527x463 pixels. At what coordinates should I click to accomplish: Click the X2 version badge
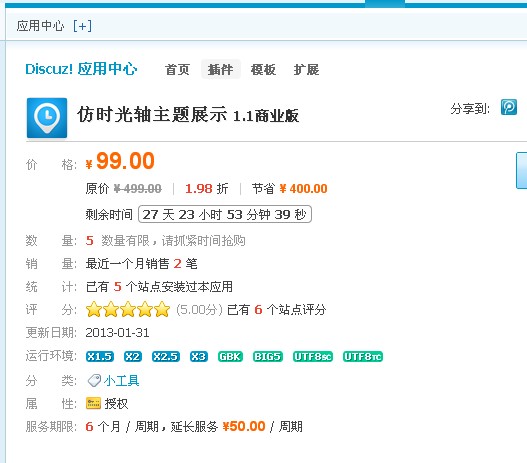pos(133,356)
